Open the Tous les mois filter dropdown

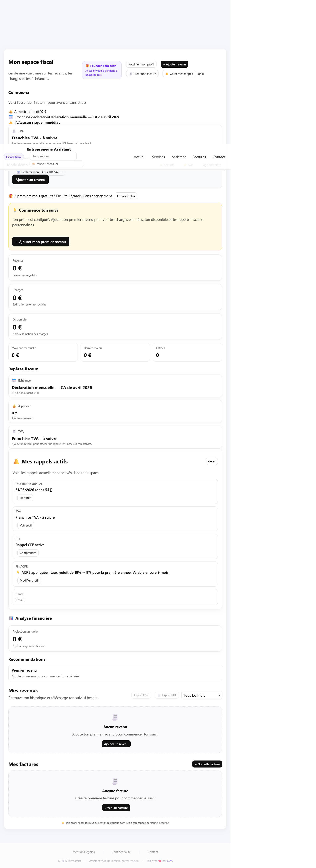(x=201, y=695)
